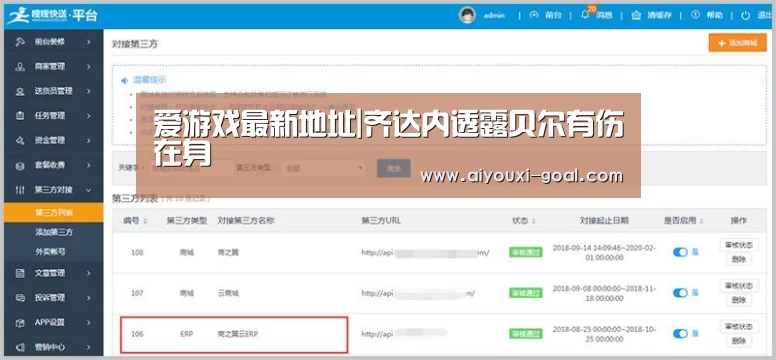Screen dimensions: 776x360
Task: Click the 温馨提示 speaker icon
Action: click(x=125, y=80)
